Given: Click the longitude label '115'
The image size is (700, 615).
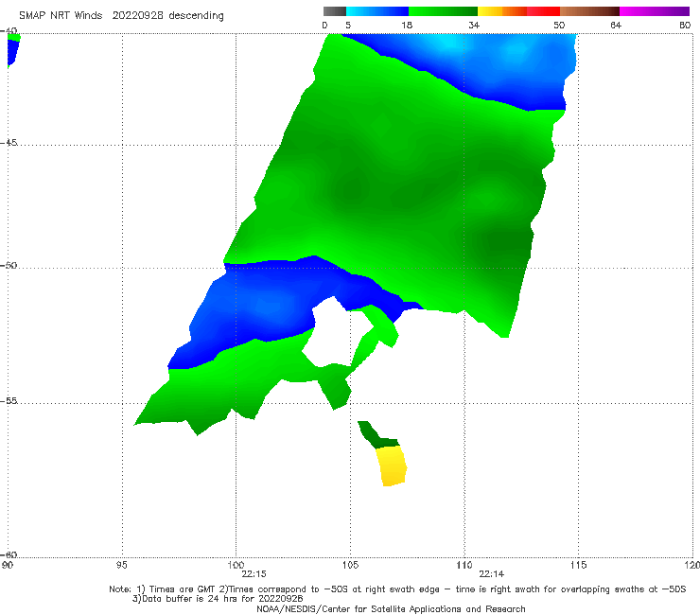Looking at the screenshot, I should [x=579, y=566].
